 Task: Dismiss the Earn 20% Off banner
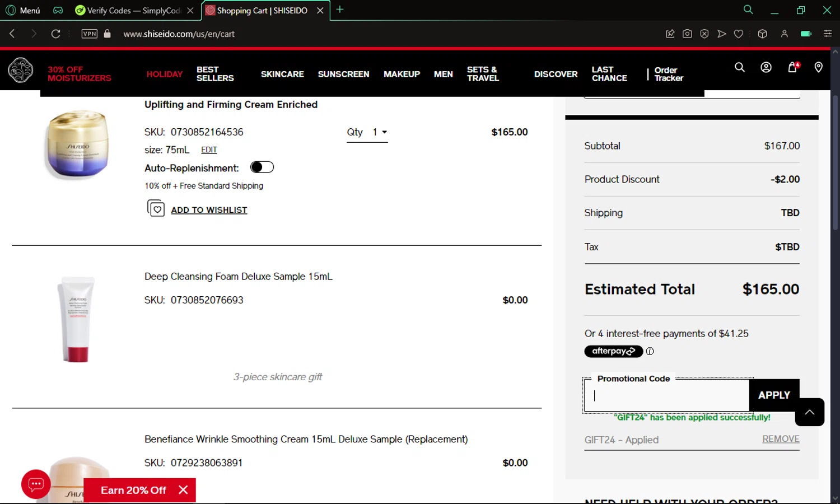tap(183, 490)
